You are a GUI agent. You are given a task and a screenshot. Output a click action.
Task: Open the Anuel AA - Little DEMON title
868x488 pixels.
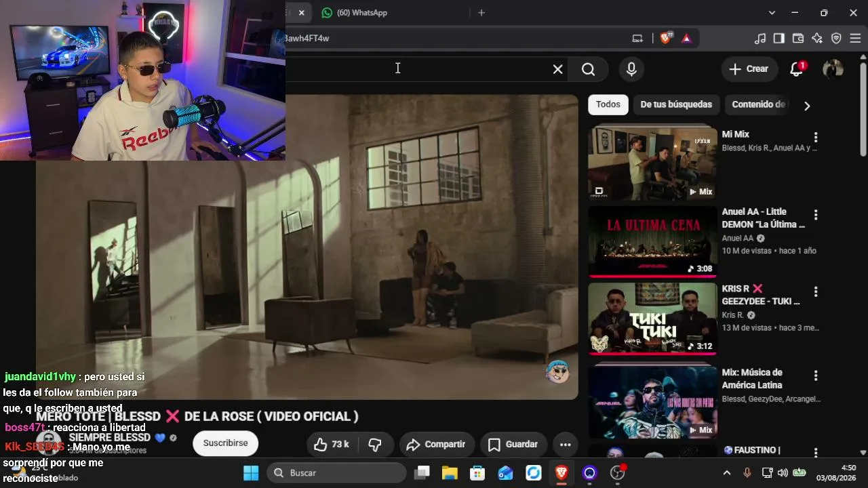764,218
